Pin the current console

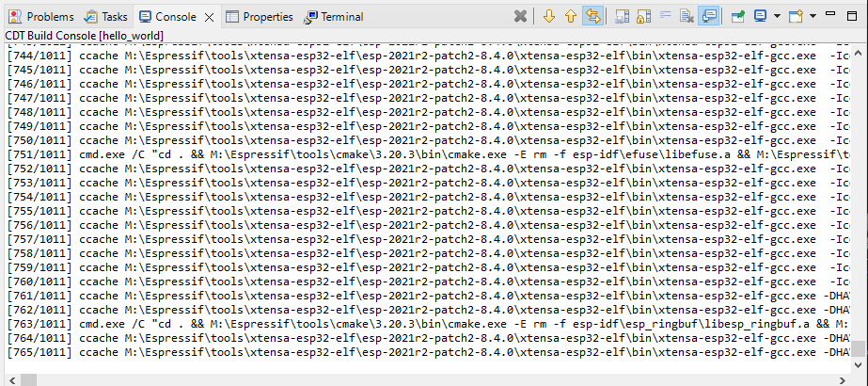pyautogui.click(x=737, y=17)
